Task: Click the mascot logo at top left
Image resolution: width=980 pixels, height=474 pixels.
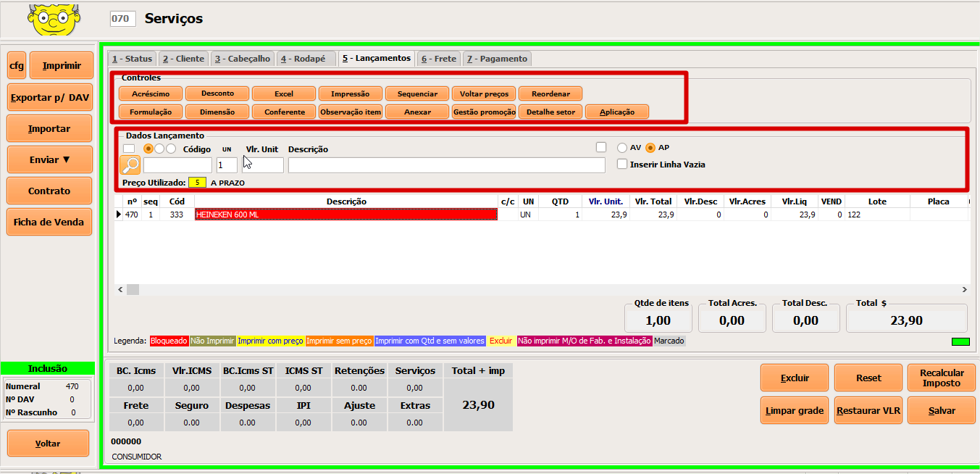Action: click(52, 20)
